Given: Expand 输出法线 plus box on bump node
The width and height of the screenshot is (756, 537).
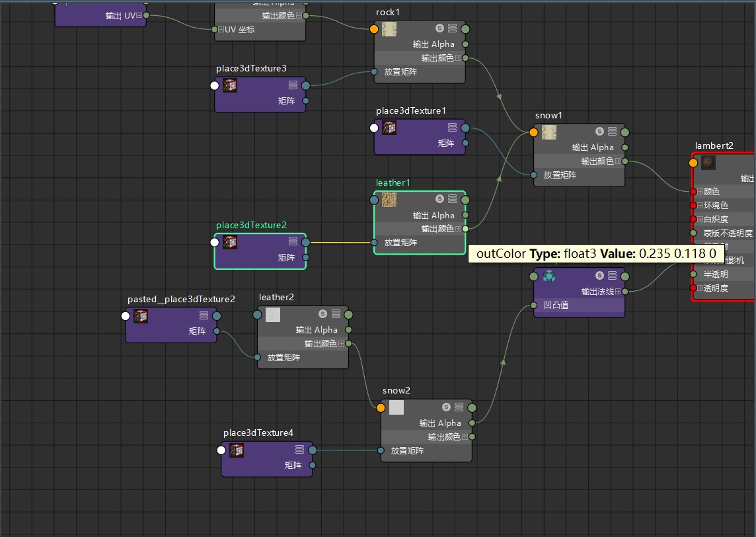Looking at the screenshot, I should click(618, 292).
